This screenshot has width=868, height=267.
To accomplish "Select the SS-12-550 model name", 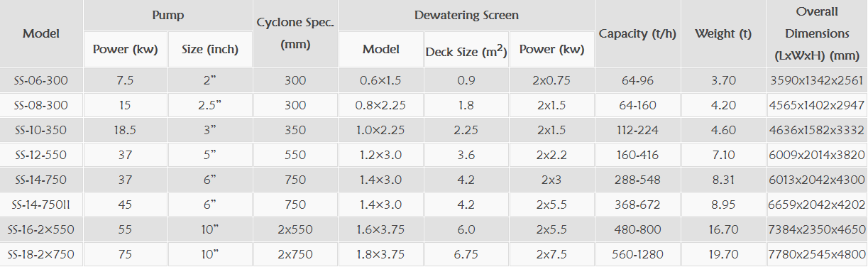I will coord(41,155).
